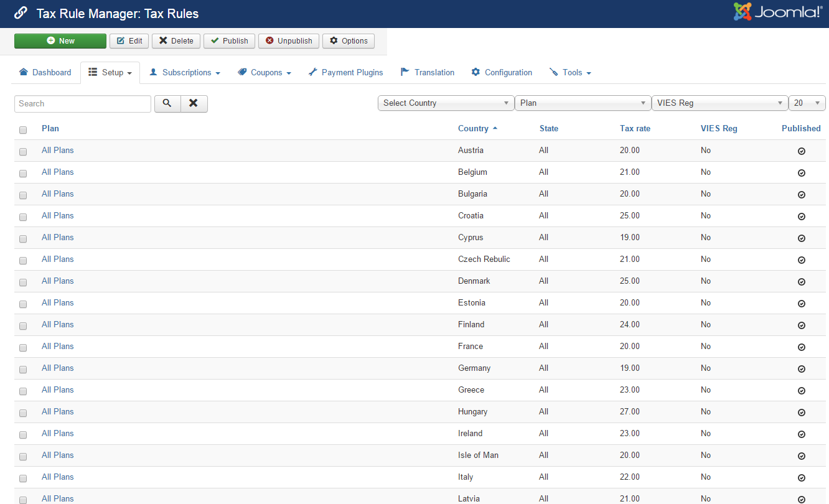
Task: Select the Bulgaria row checkbox
Action: [x=23, y=195]
